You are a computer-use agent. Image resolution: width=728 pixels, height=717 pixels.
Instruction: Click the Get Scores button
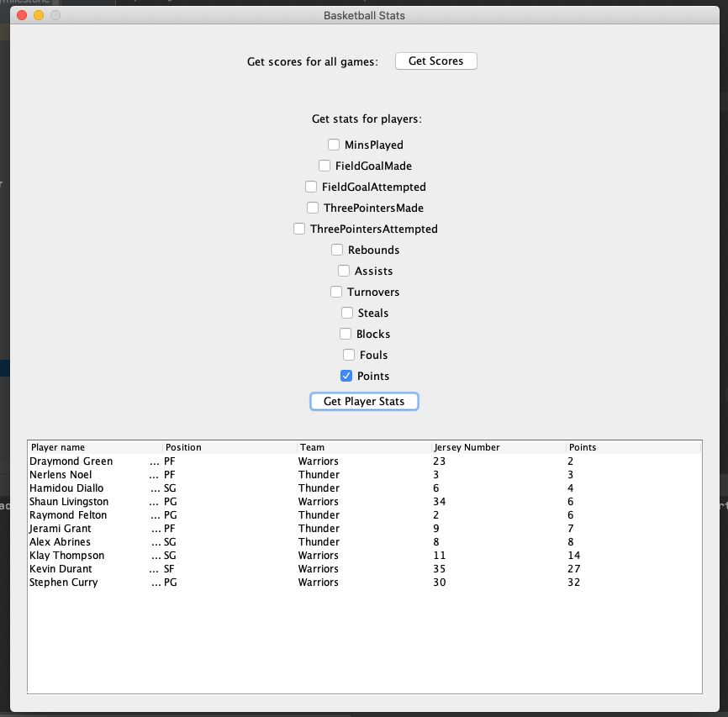point(435,61)
